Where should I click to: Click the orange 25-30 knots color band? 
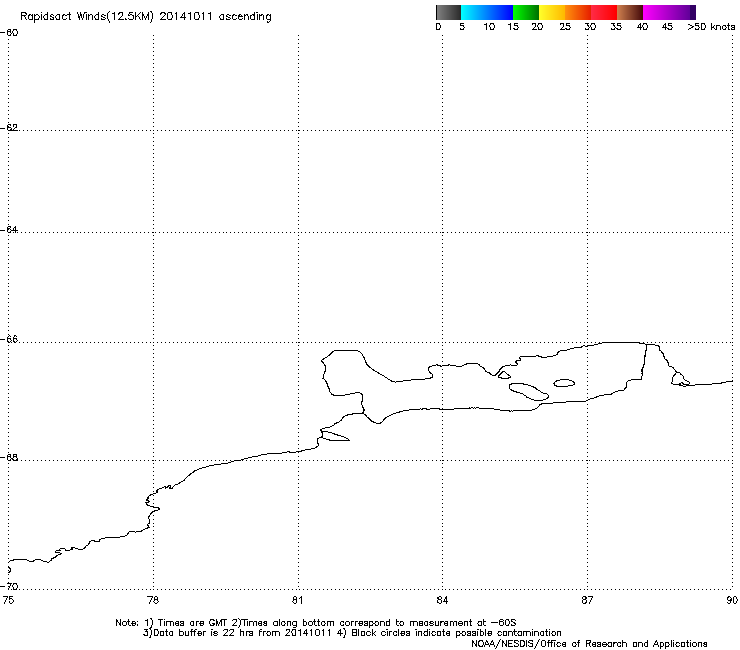(x=578, y=12)
